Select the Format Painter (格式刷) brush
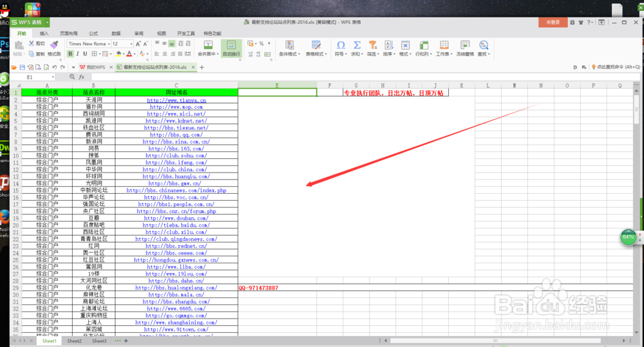 (54, 48)
